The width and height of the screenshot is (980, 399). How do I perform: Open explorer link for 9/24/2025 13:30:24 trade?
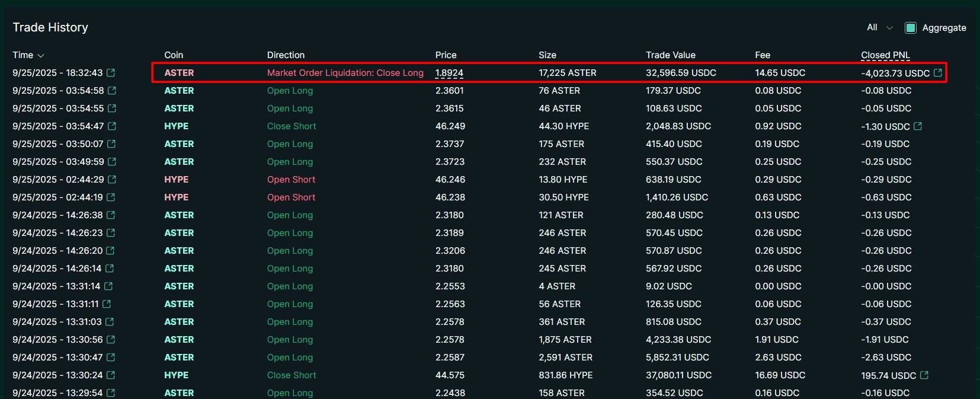[x=111, y=375]
